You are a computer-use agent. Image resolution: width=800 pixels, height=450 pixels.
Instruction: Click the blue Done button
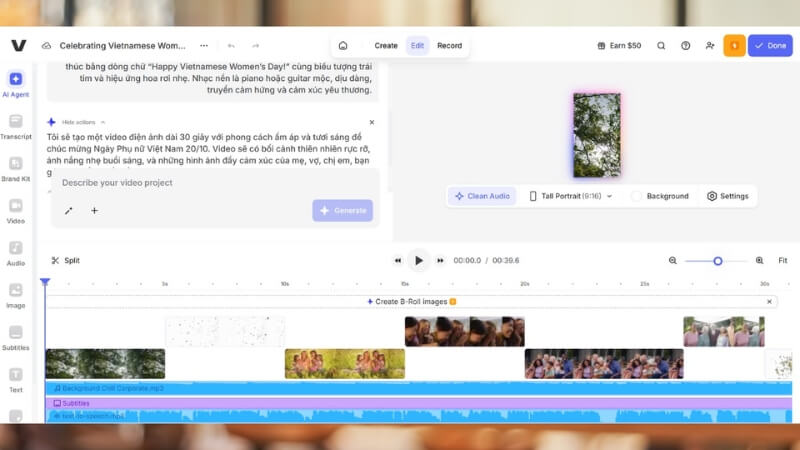click(x=770, y=46)
